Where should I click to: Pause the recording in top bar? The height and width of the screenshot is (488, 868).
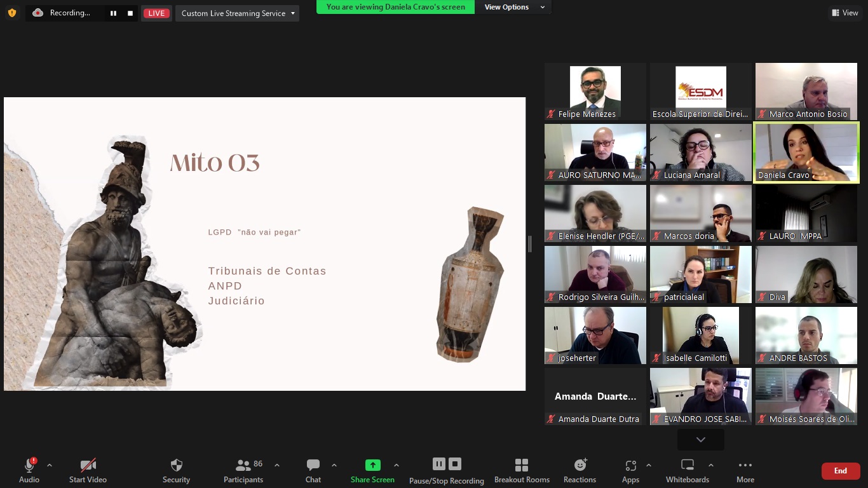[113, 13]
